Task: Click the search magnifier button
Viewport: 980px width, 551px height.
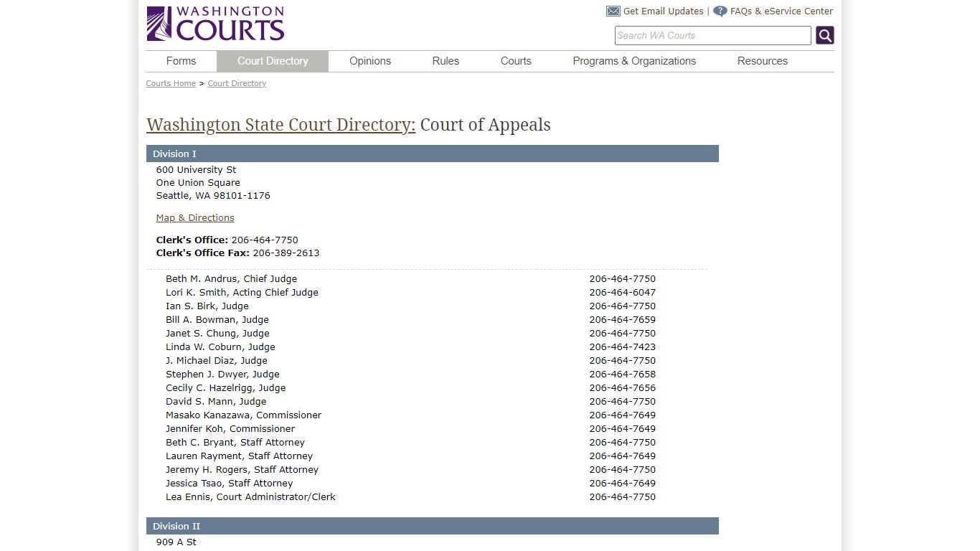Action: pyautogui.click(x=825, y=35)
